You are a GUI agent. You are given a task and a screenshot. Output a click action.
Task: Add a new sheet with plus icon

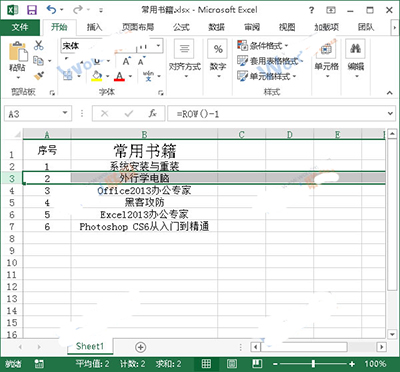(x=141, y=347)
